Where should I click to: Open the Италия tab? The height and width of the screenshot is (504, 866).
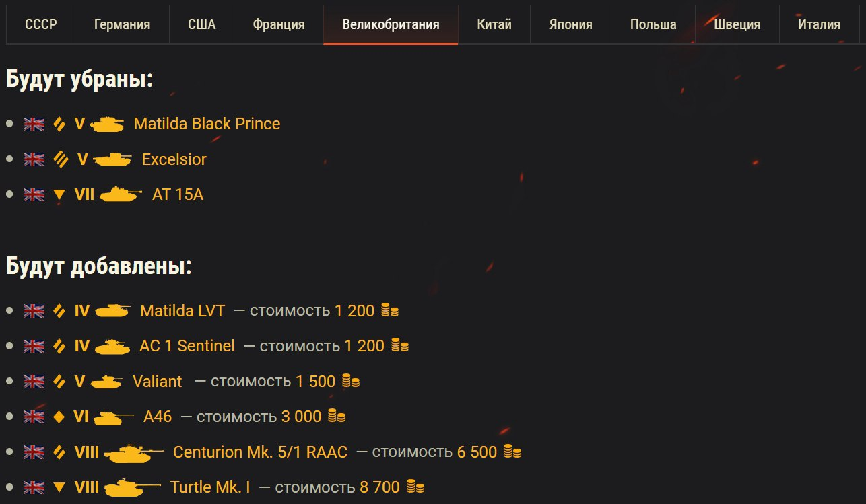819,25
